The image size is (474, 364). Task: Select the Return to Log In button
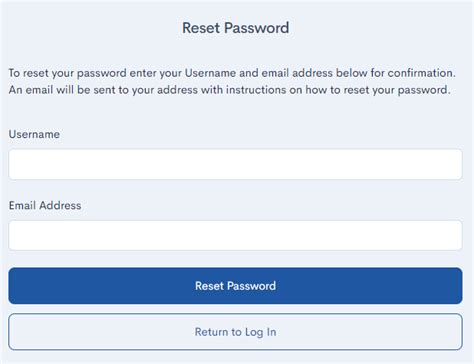click(235, 332)
